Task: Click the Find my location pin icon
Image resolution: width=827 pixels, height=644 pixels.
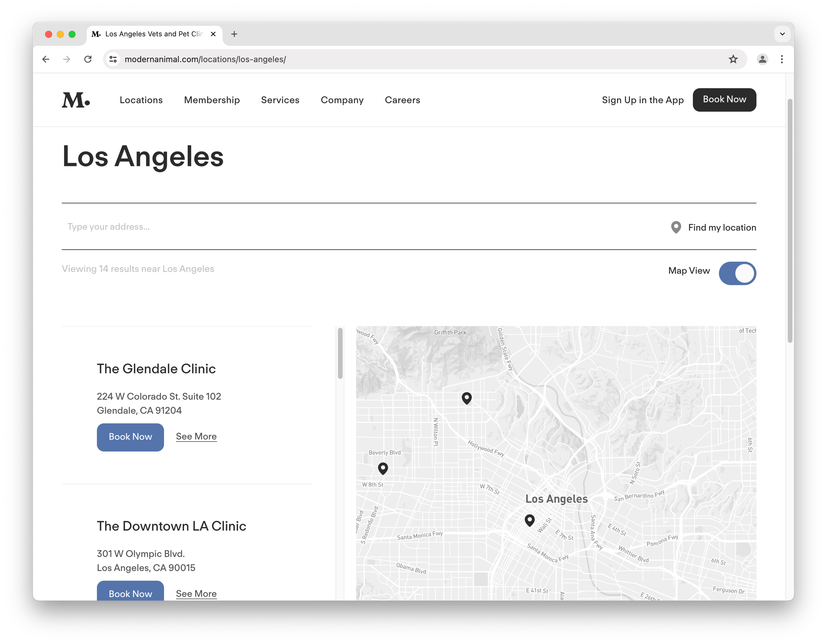Action: click(676, 227)
